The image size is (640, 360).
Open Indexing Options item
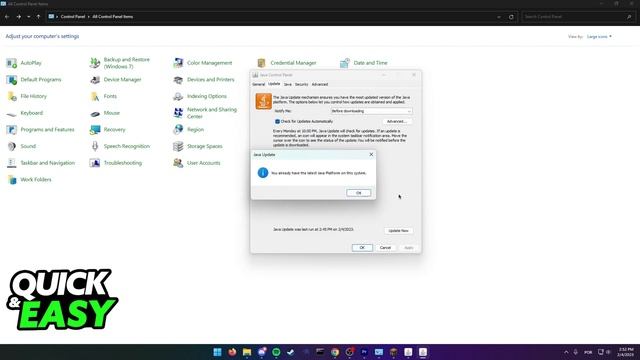click(x=200, y=96)
